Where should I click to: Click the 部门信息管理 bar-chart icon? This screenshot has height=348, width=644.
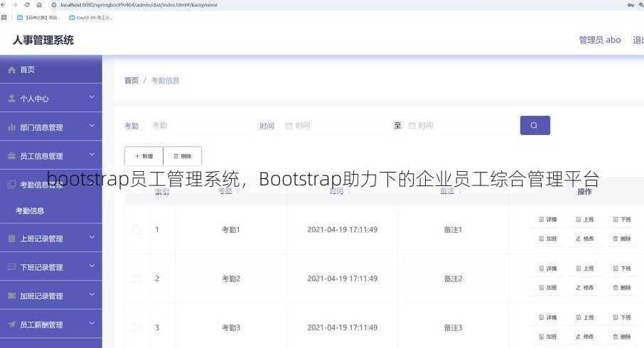tap(11, 127)
